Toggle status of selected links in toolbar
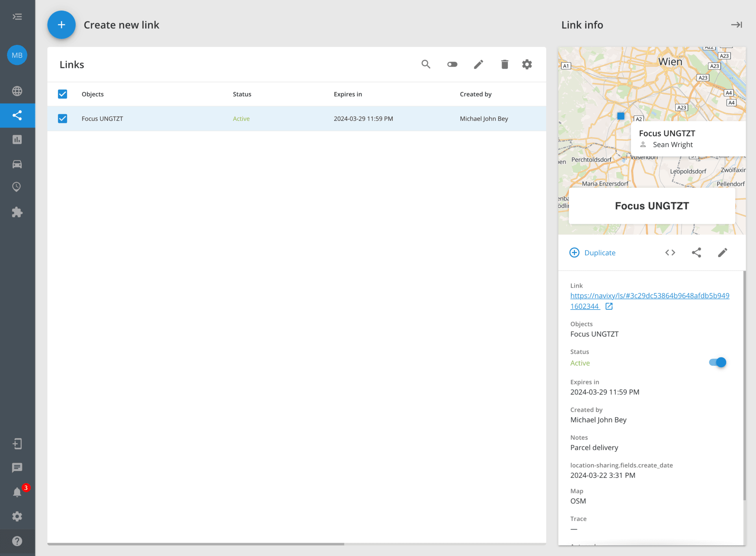The image size is (756, 556). (x=452, y=64)
